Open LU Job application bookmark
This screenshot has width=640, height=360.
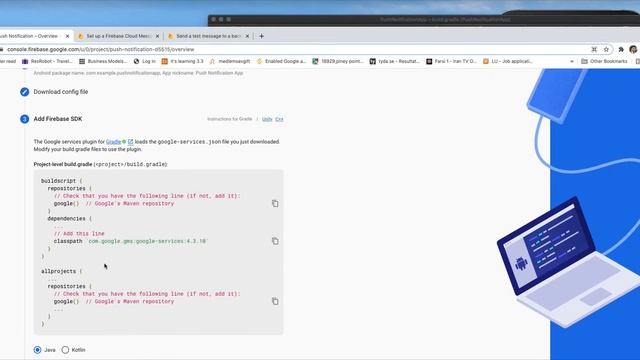(508, 61)
